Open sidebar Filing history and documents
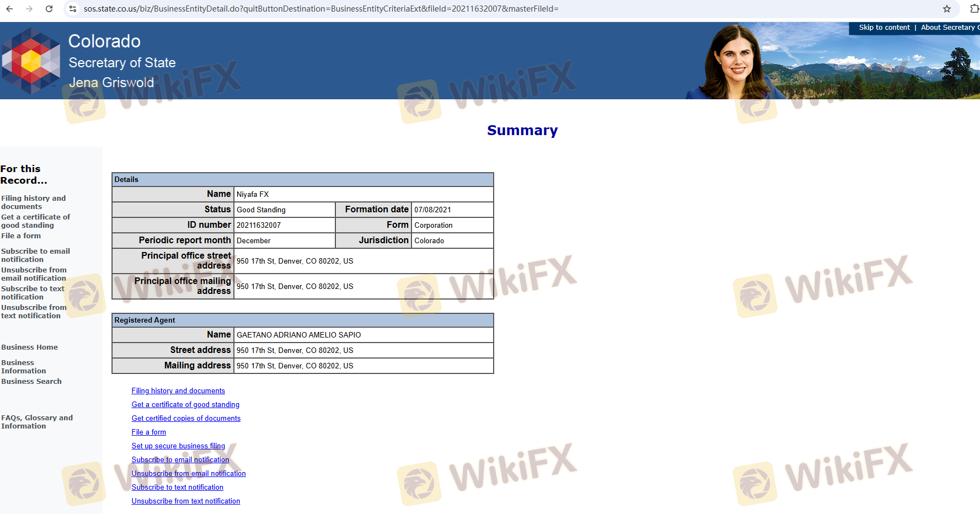This screenshot has width=980, height=514. click(33, 202)
